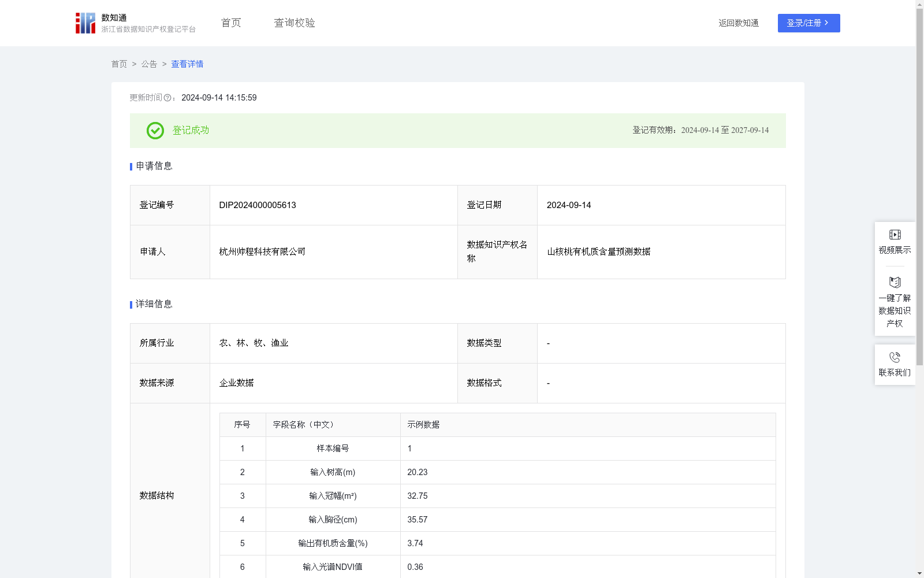Image resolution: width=924 pixels, height=578 pixels.
Task: Click the 联系我们 phone icon
Action: pyautogui.click(x=895, y=357)
